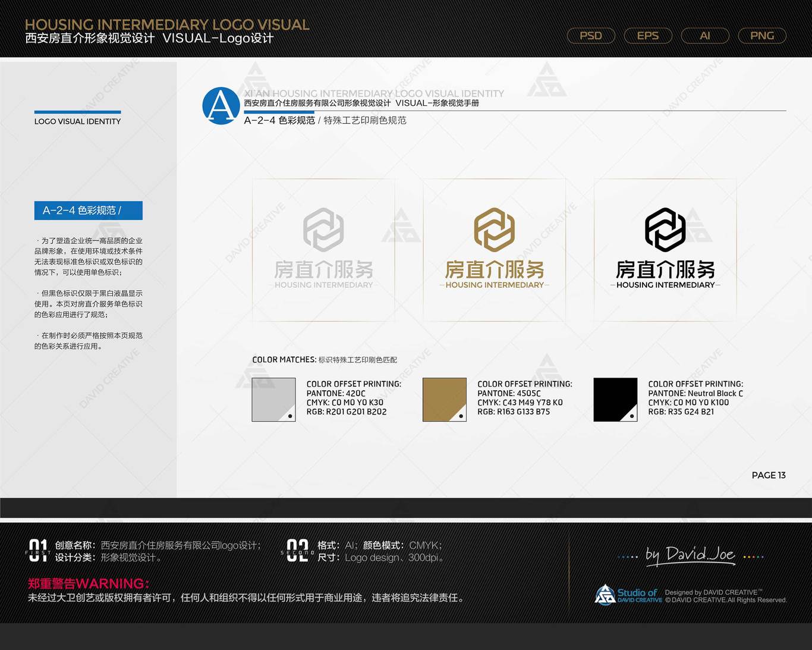Click the PNG format badge
This screenshot has width=812, height=650.
click(762, 36)
